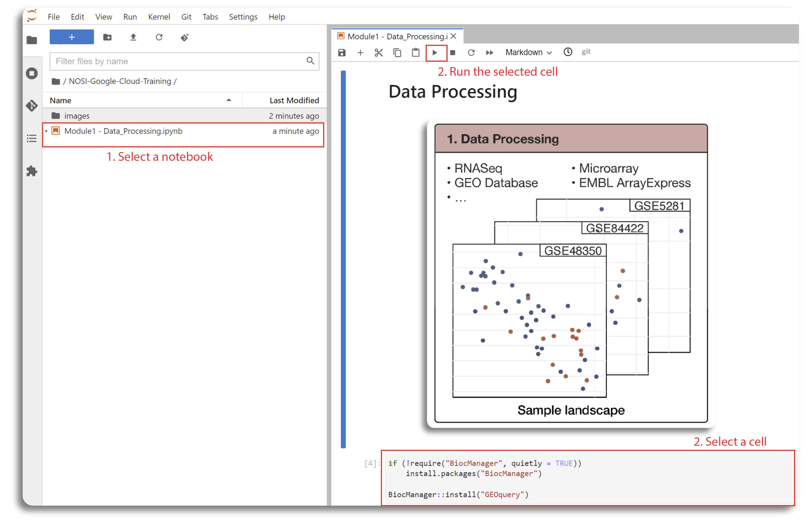
Task: Open the Markdown cell type dropdown
Action: click(528, 52)
